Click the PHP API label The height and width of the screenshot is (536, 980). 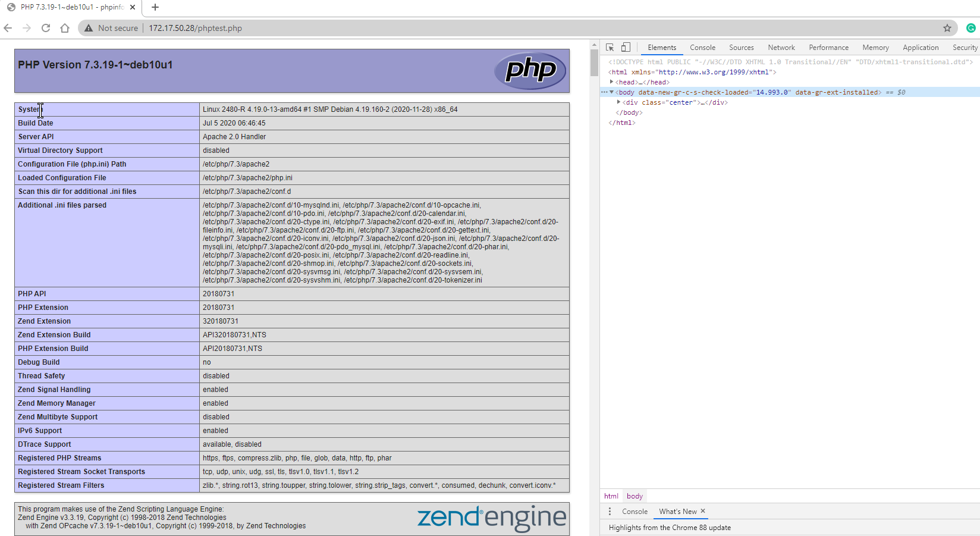coord(32,294)
